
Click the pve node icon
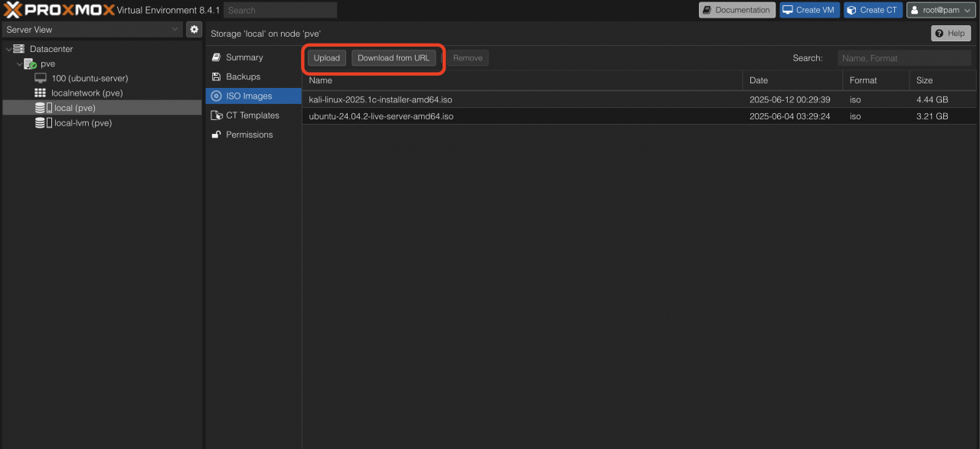(30, 64)
